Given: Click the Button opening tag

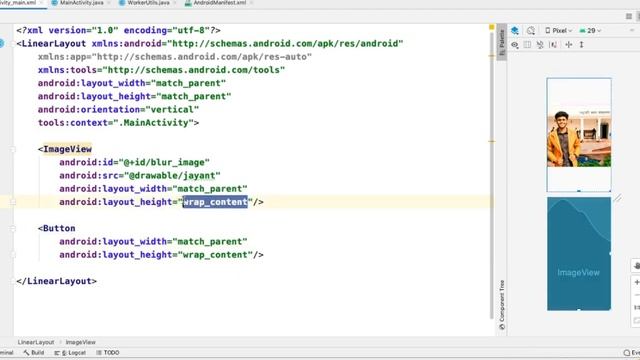Looking at the screenshot, I should pos(57,228).
